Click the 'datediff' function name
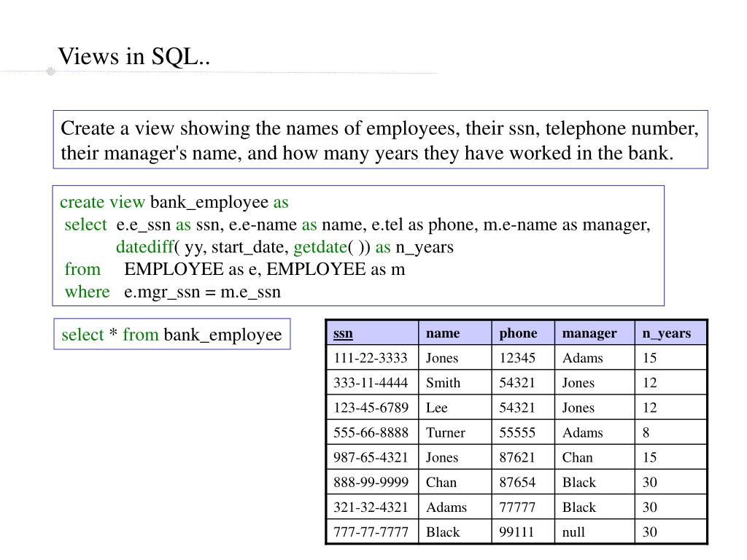 click(x=145, y=246)
